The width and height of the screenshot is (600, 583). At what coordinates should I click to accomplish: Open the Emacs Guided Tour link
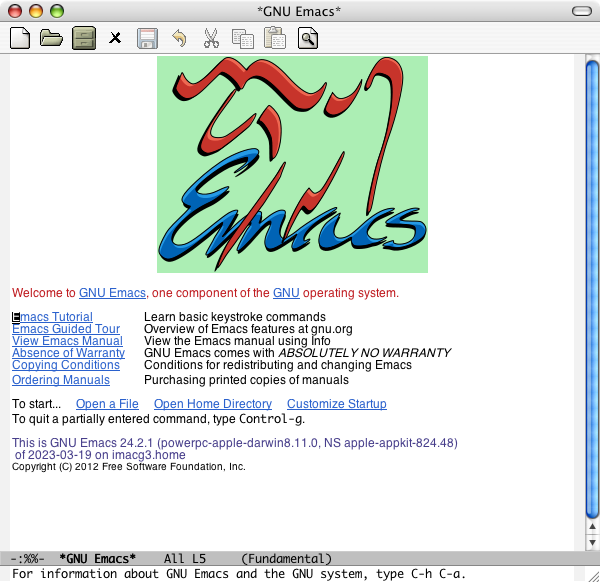click(66, 329)
